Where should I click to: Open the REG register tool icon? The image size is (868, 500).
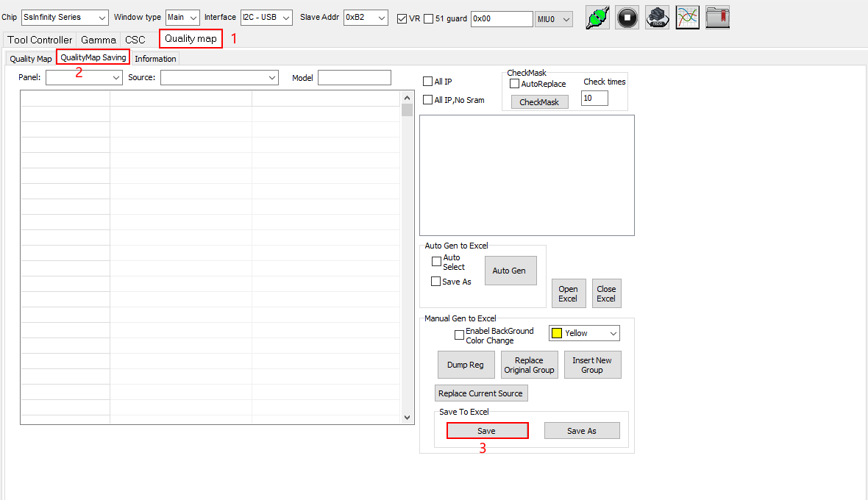(x=657, y=18)
